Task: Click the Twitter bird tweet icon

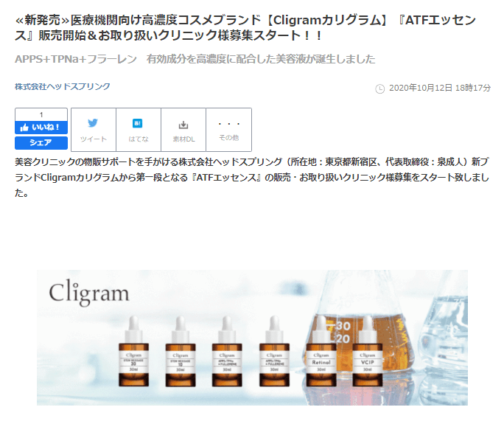Action: 93,123
